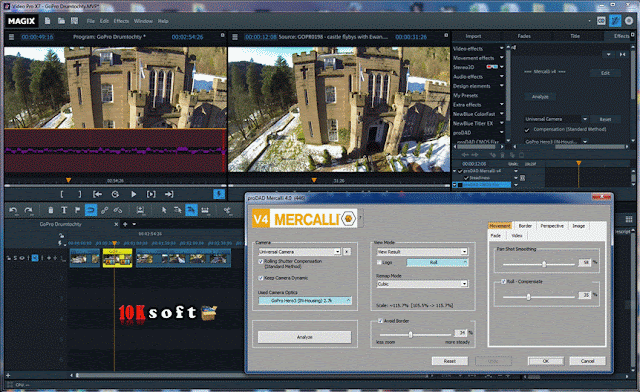Ungroup objects with the broken link icon

tap(118, 210)
